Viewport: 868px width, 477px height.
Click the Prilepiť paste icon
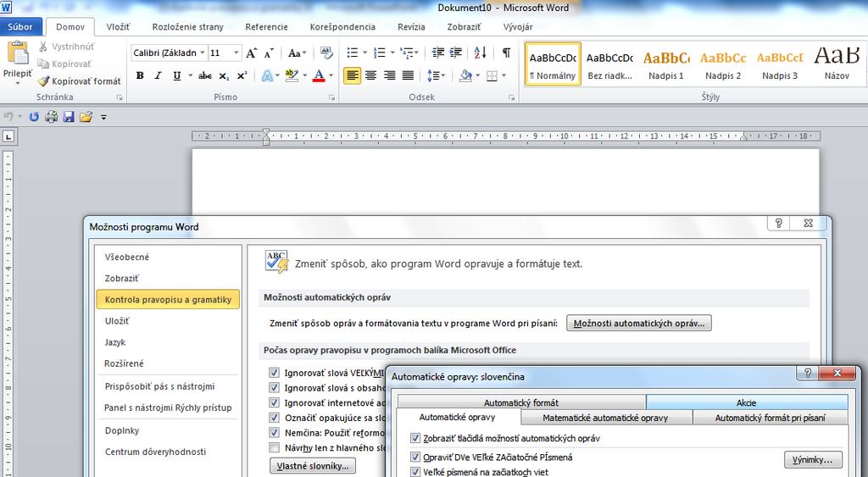tap(18, 53)
